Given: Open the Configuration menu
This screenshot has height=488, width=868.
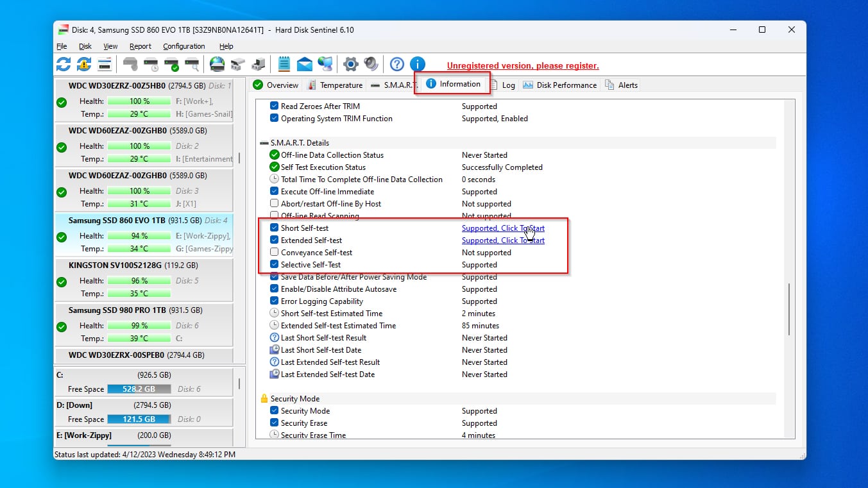Looking at the screenshot, I should [183, 46].
